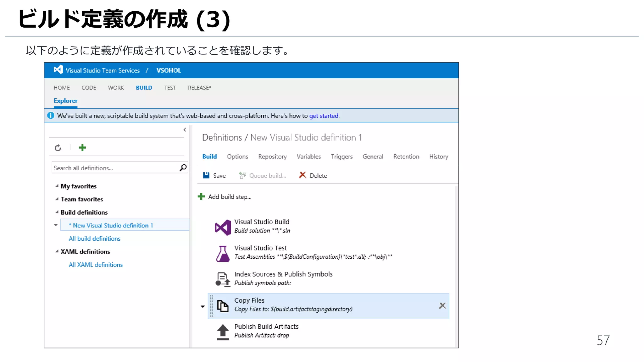Screen dimensions: 644x362
Task: Click the search magnifier icon
Action: click(x=183, y=168)
